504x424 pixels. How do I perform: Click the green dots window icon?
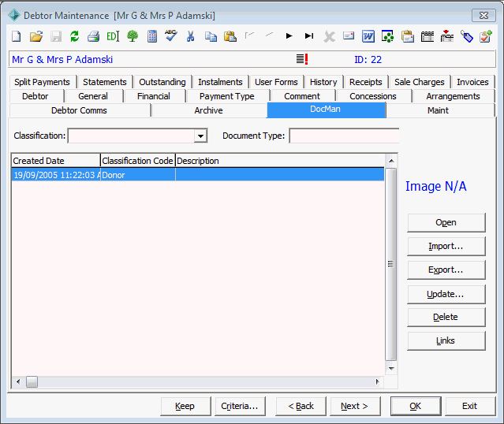[387, 36]
